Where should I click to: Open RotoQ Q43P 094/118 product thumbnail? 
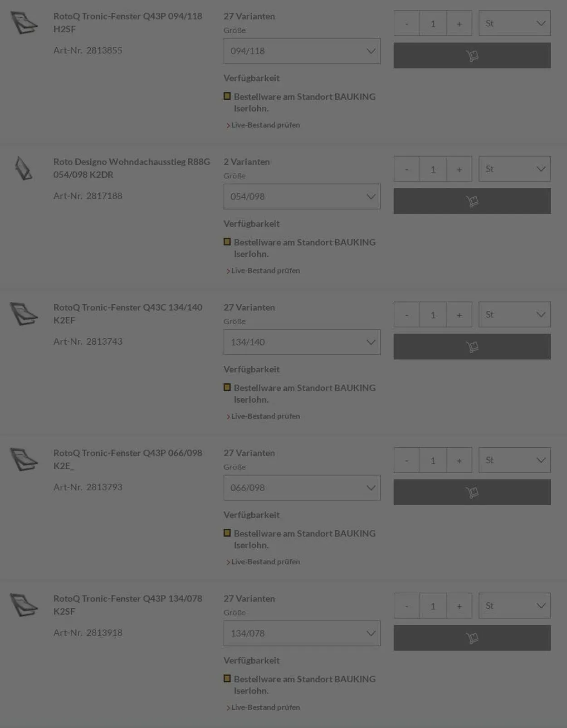click(x=24, y=23)
